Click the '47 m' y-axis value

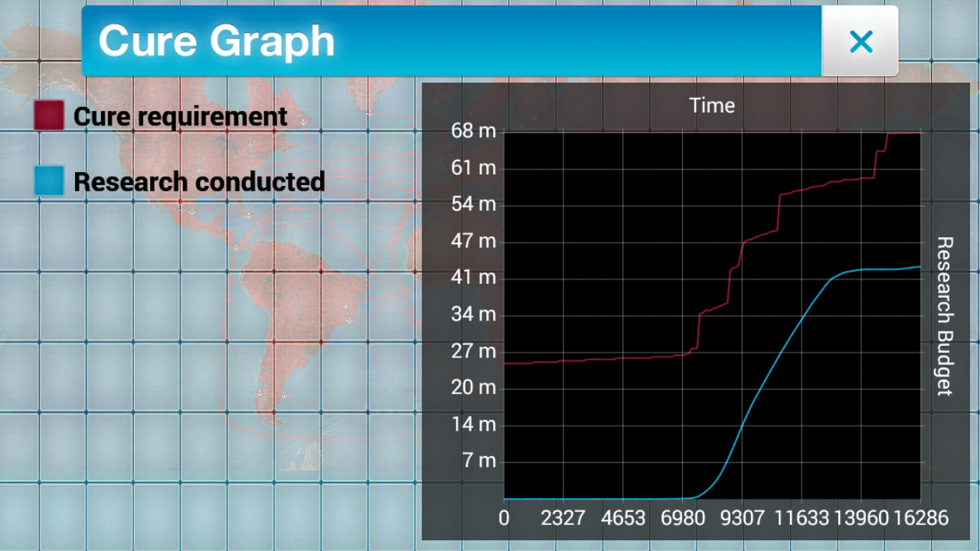pos(473,241)
